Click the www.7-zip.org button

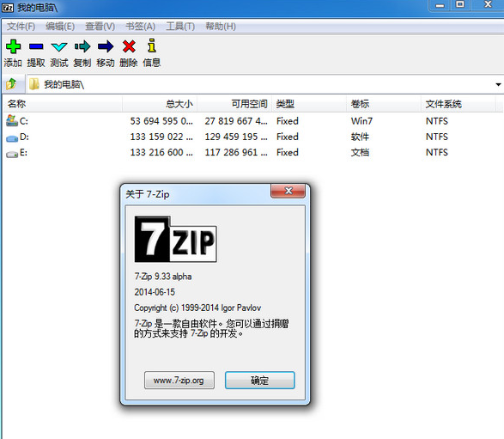pos(179,381)
